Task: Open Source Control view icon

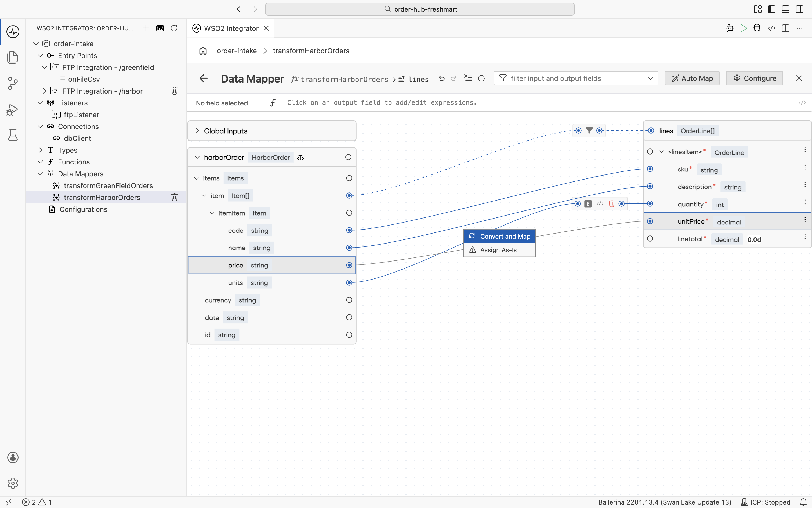Action: coord(13,83)
